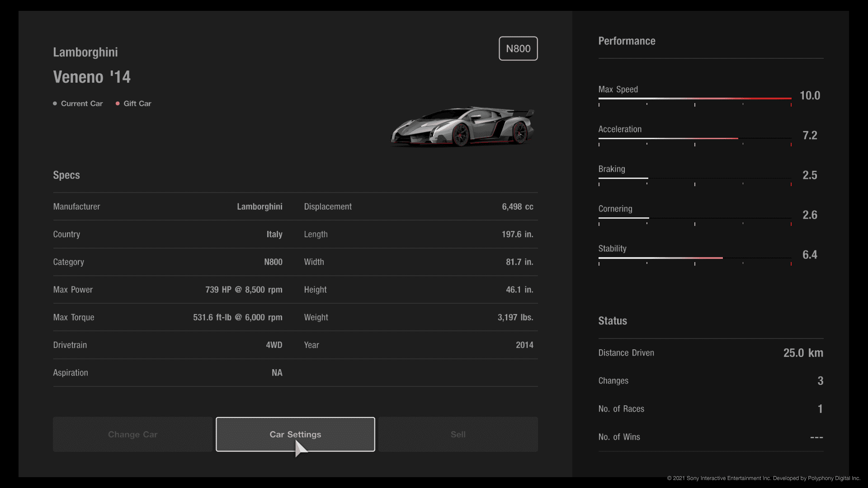
Task: Click the Category value N800 in specs
Action: 273,262
